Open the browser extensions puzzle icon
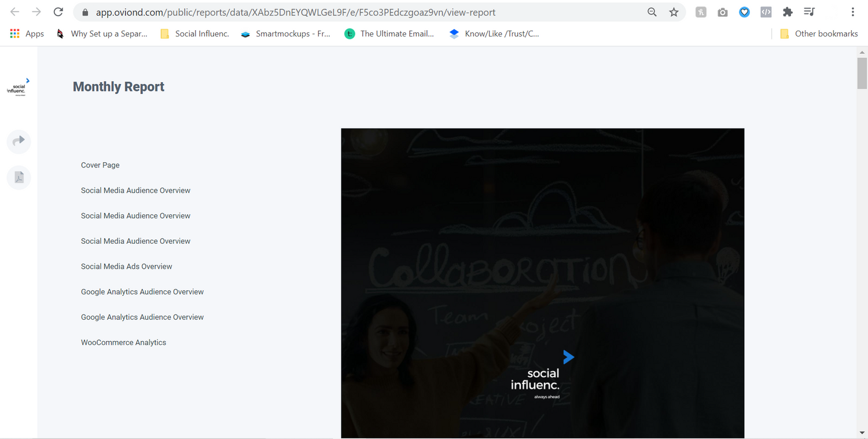 pyautogui.click(x=788, y=12)
